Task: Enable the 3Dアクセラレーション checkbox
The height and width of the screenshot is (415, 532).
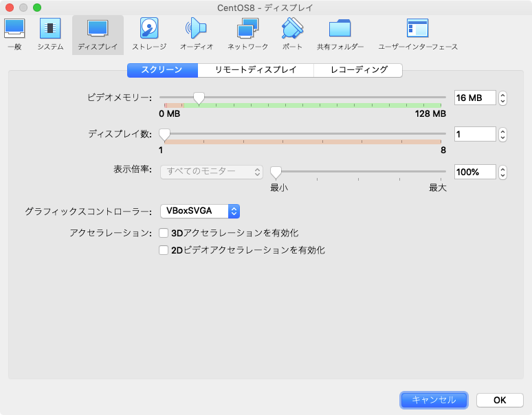Action: click(x=164, y=233)
